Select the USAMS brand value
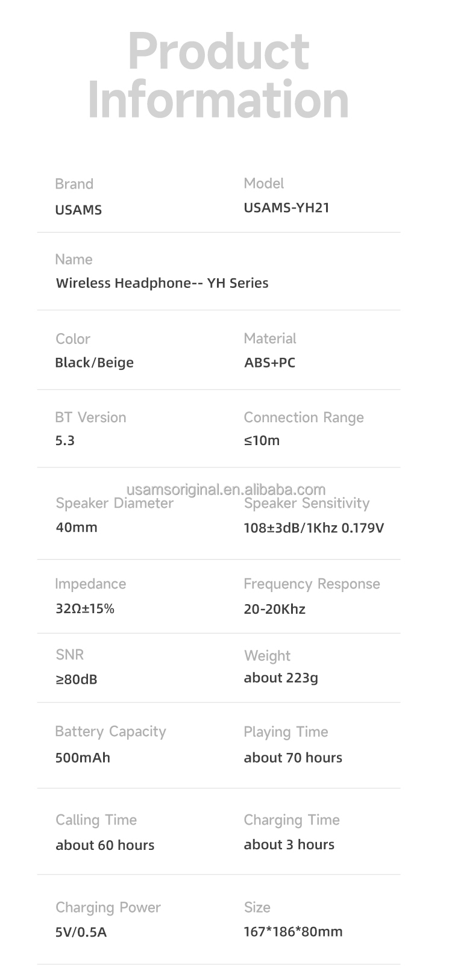 [x=78, y=210]
